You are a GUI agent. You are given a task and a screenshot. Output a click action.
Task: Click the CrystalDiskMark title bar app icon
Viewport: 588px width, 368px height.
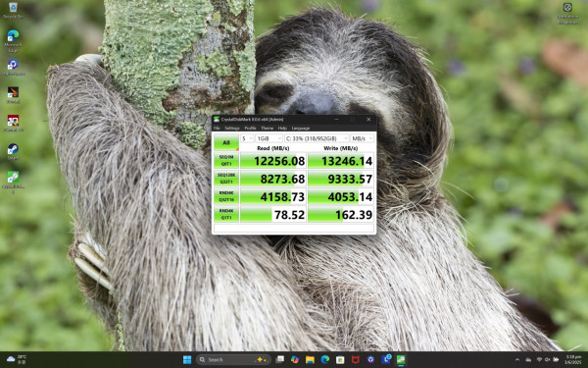point(217,119)
